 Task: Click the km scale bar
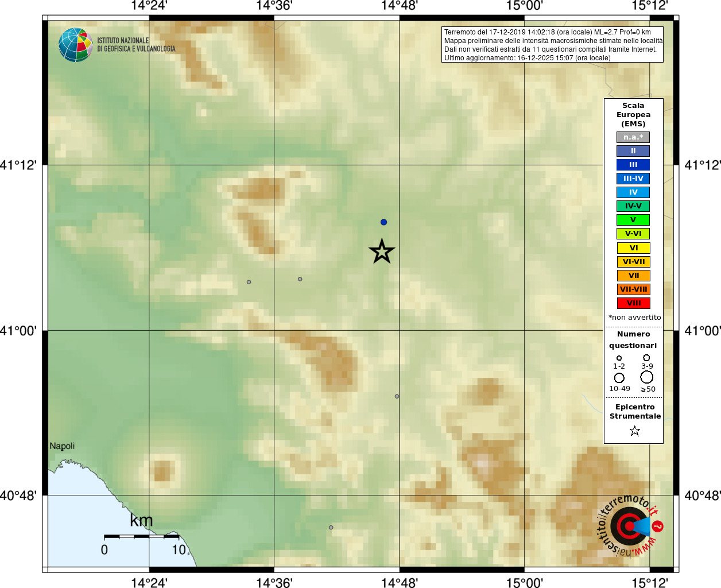142,536
